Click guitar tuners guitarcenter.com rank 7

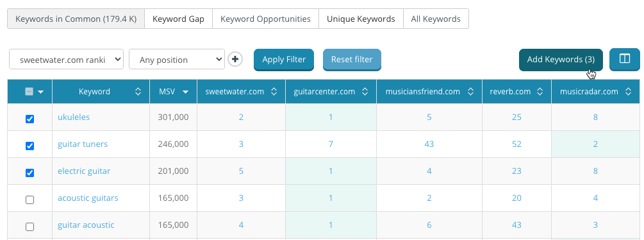click(331, 144)
